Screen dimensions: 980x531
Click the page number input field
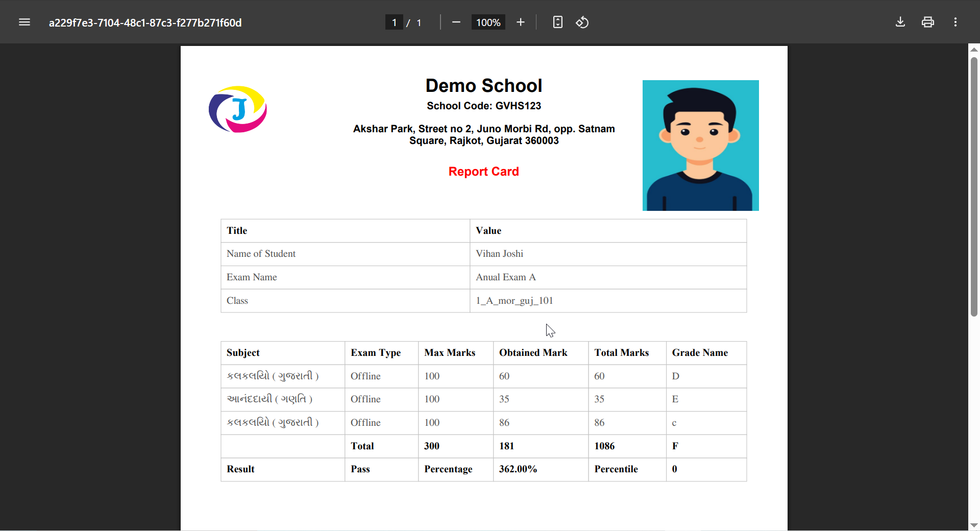[x=394, y=22]
